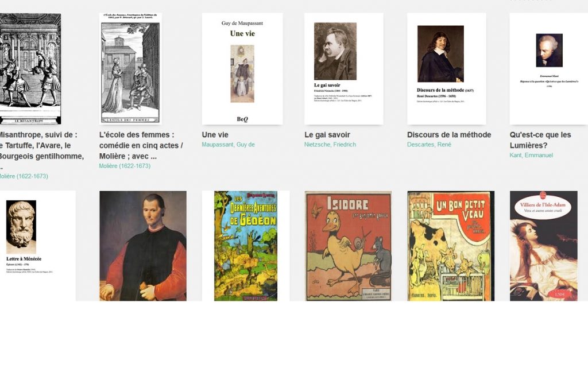Click the Le gai savoir title
Viewport: 588px width, 372px height.
(327, 135)
